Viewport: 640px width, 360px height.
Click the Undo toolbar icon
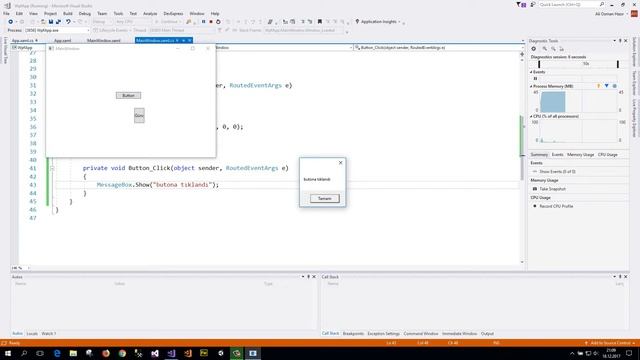click(68, 22)
